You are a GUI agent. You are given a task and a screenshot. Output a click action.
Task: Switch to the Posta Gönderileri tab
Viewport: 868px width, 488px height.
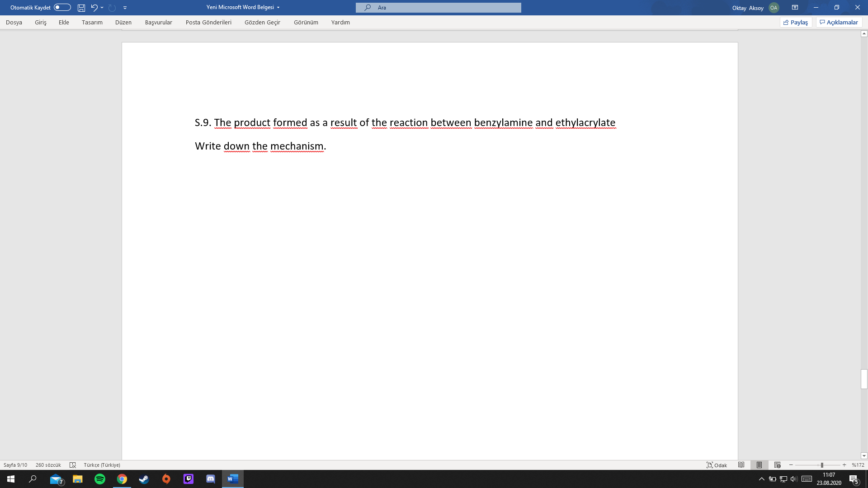click(x=208, y=22)
